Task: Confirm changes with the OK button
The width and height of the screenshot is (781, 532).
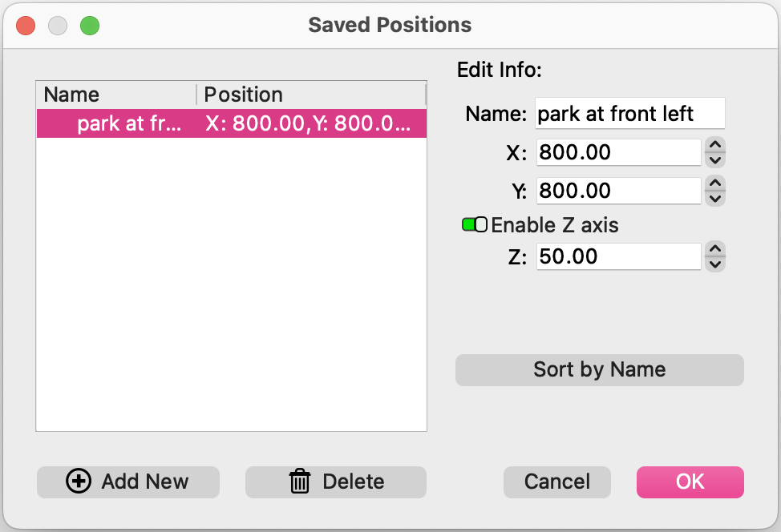Action: coord(690,482)
